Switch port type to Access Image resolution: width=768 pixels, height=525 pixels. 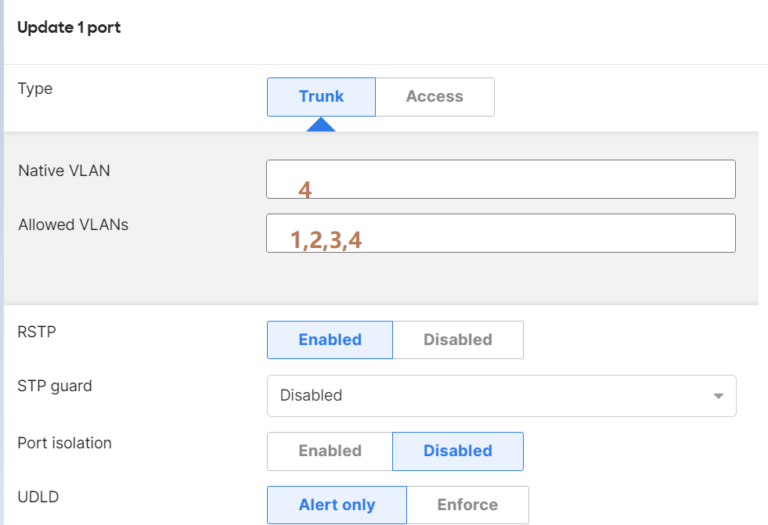point(435,96)
